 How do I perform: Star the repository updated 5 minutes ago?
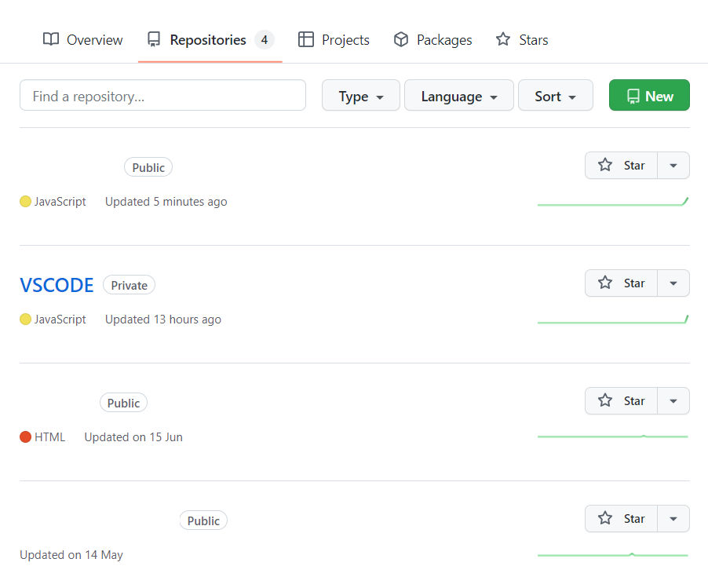pyautogui.click(x=622, y=166)
